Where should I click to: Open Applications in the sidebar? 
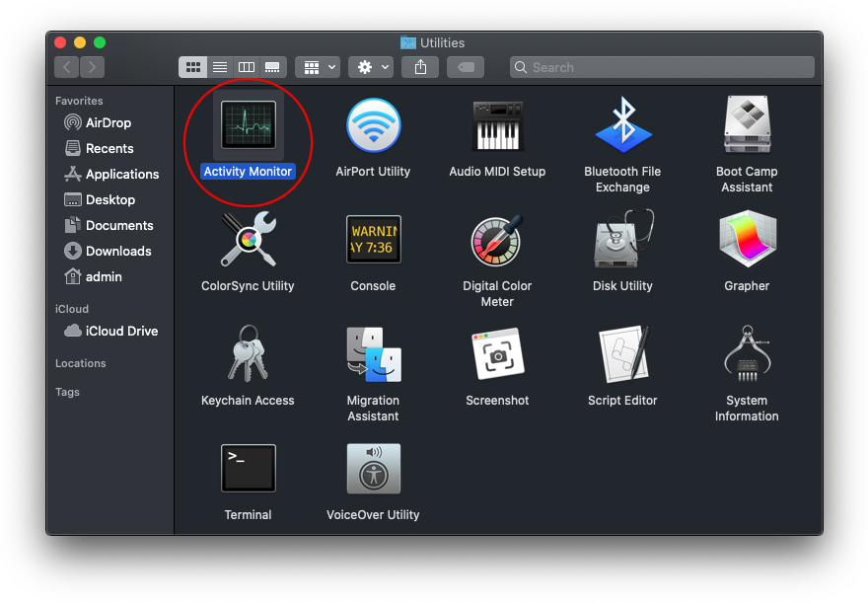(111, 174)
